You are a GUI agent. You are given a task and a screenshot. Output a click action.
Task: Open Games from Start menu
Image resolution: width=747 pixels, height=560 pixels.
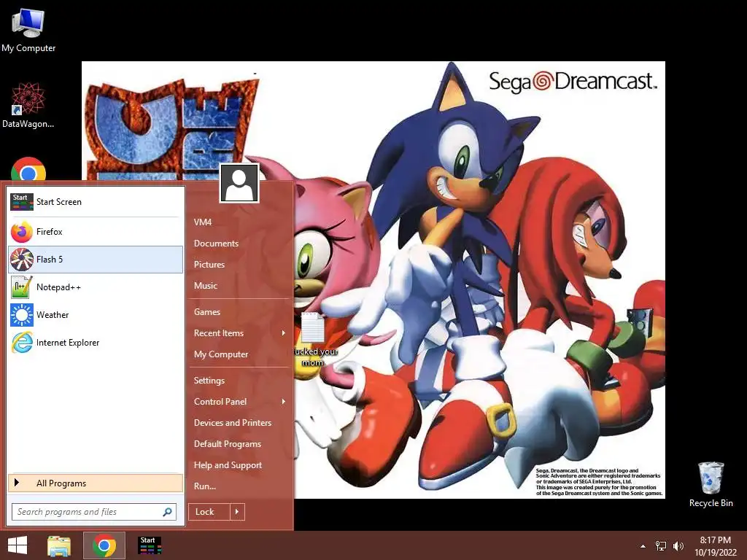207,312
